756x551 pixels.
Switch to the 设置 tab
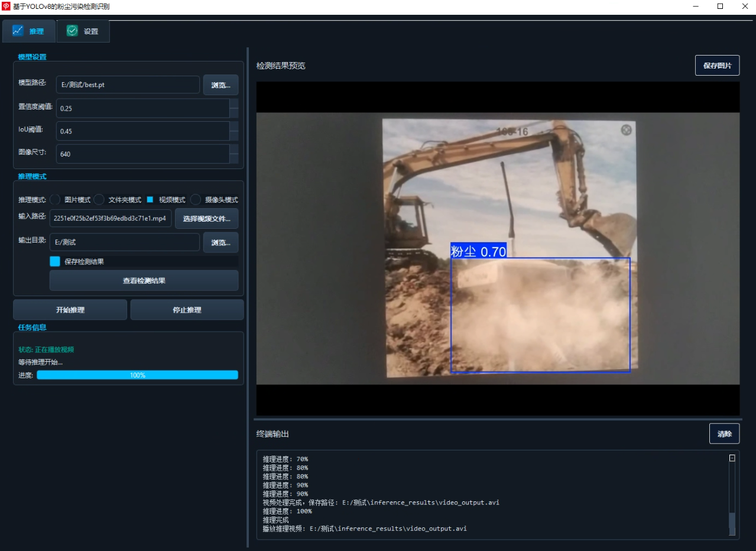coord(83,31)
